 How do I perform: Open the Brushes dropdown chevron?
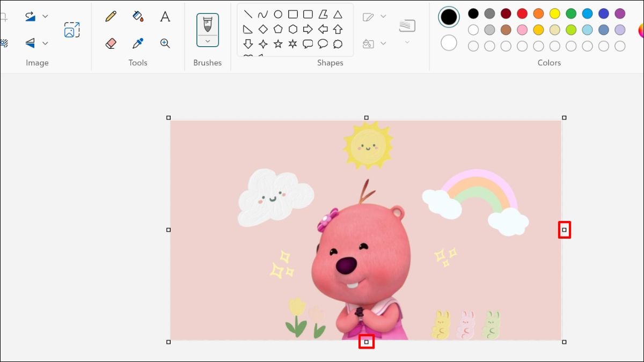[208, 41]
